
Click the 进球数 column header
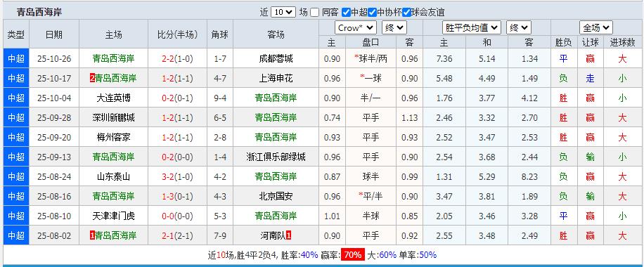click(622, 42)
